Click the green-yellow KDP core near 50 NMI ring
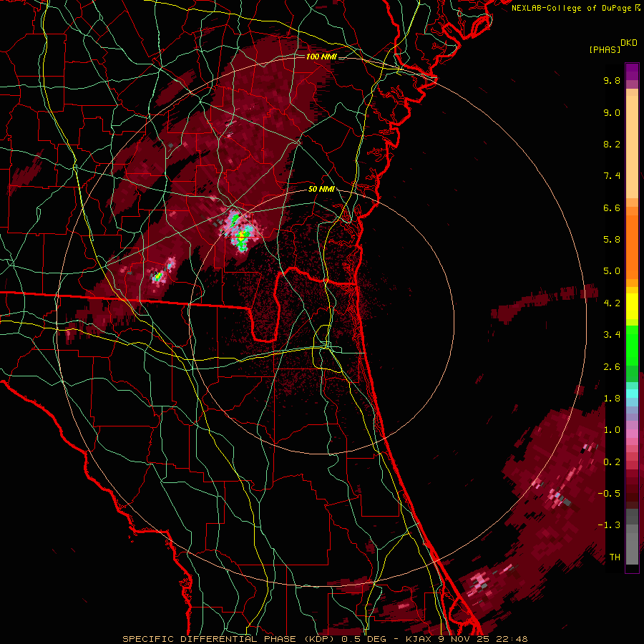Viewport: 644px width, 644px height. (x=241, y=235)
